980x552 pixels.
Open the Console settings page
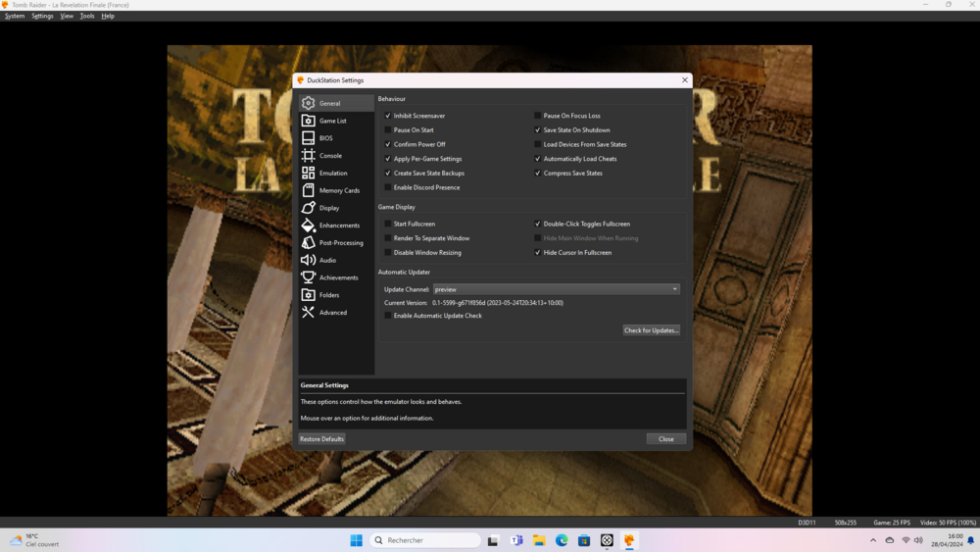pyautogui.click(x=330, y=156)
